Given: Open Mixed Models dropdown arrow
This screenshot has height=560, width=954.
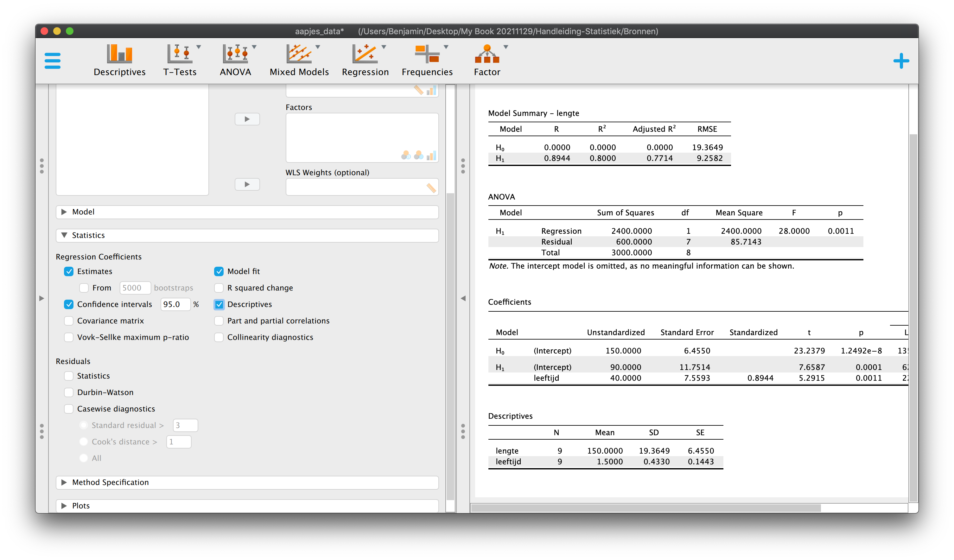Looking at the screenshot, I should click(x=318, y=47).
